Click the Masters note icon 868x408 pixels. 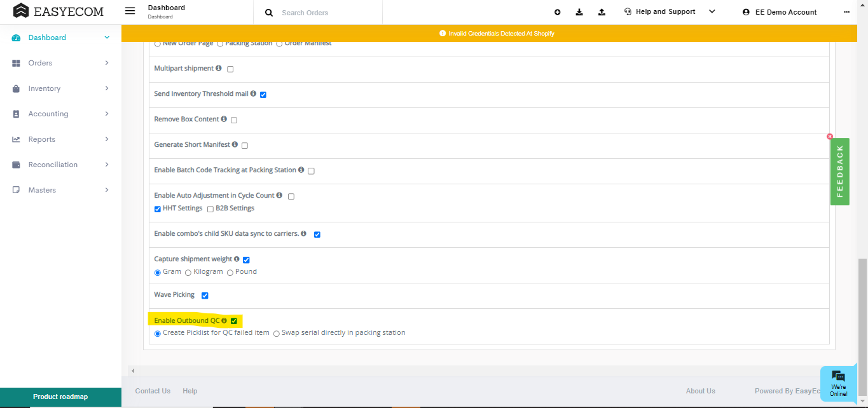(x=17, y=190)
